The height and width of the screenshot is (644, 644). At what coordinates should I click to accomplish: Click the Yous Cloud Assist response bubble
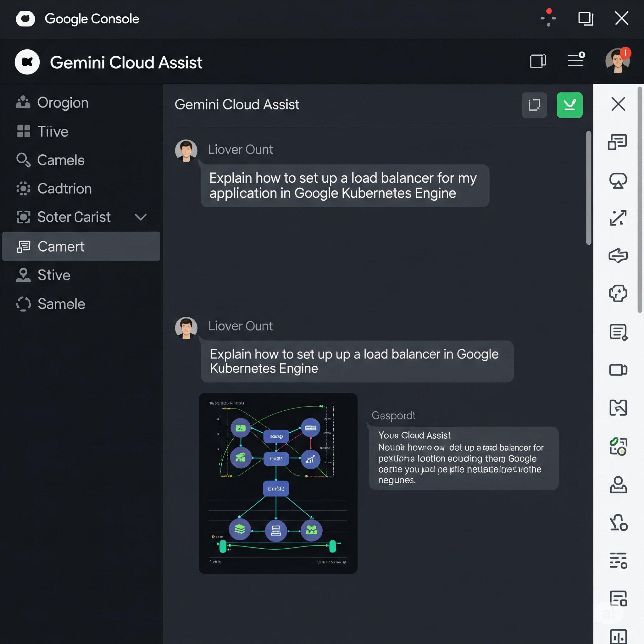464,458
